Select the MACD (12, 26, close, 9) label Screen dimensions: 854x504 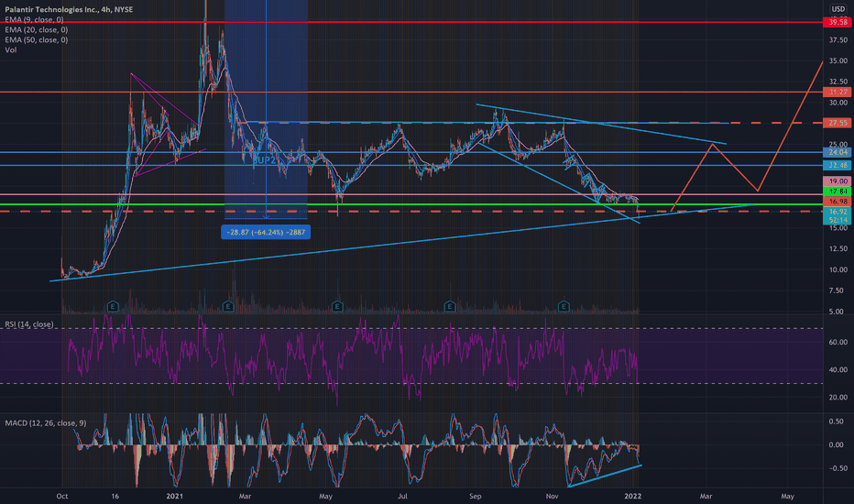click(x=45, y=422)
